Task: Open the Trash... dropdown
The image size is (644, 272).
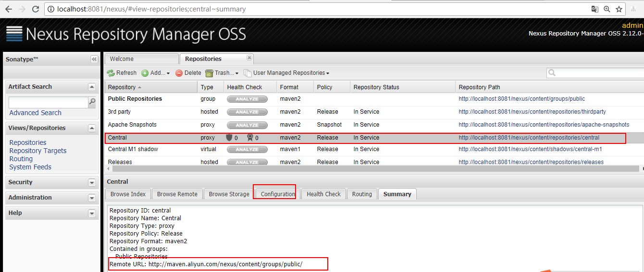Action: click(222, 73)
